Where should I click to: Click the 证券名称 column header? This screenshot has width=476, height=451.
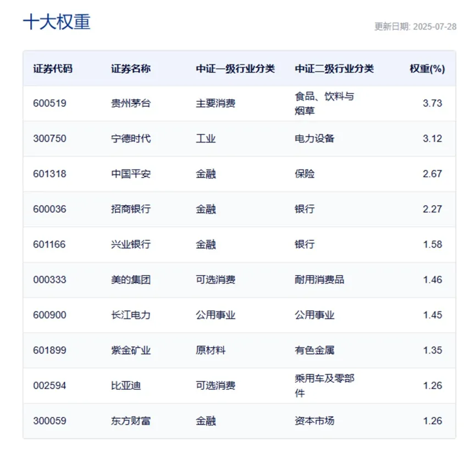pyautogui.click(x=131, y=69)
